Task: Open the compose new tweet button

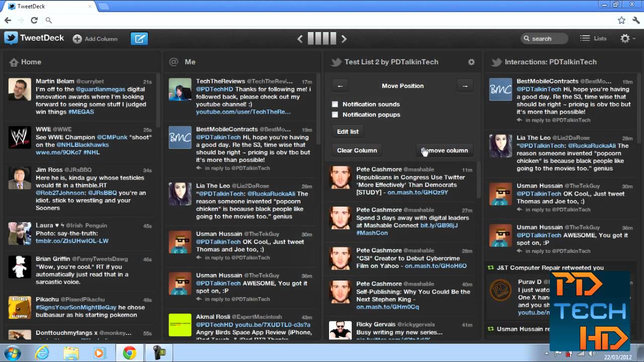Action: (139, 38)
